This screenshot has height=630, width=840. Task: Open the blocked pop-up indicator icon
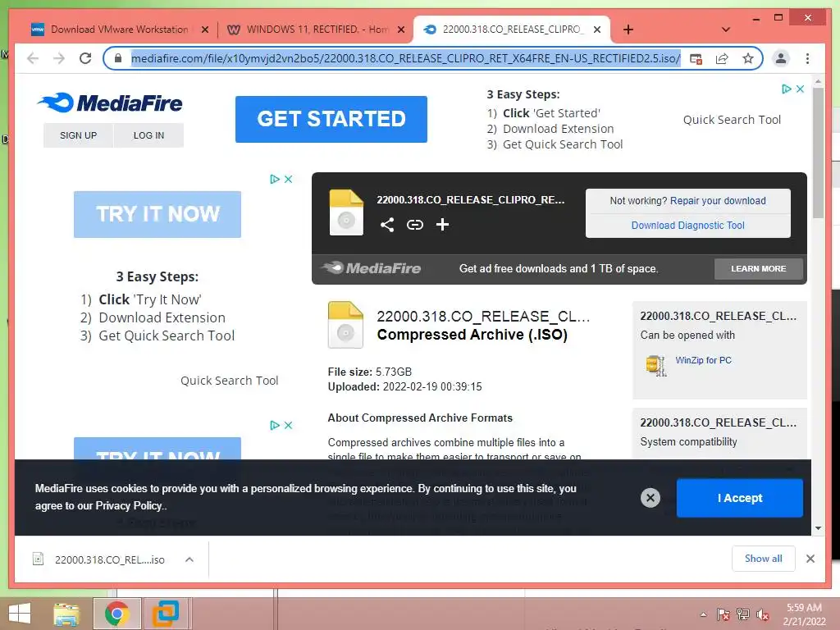click(x=696, y=58)
